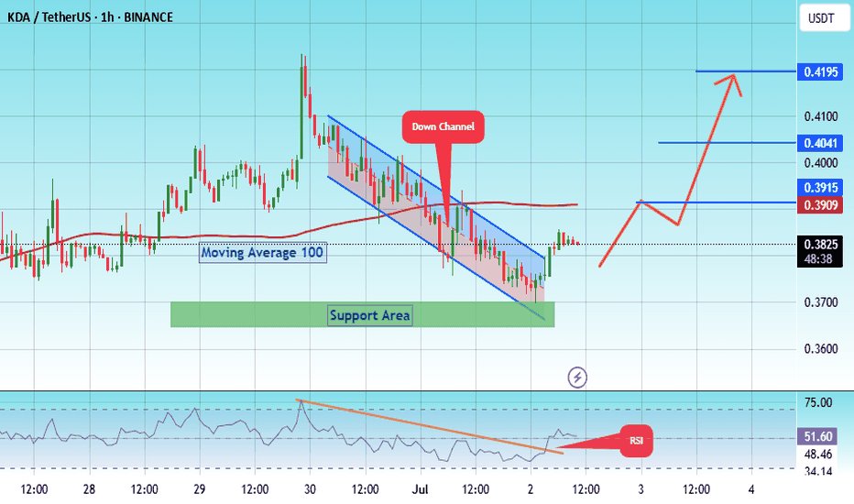The width and height of the screenshot is (854, 504).
Task: Select the RSI value 51.60 label
Action: pos(819,436)
